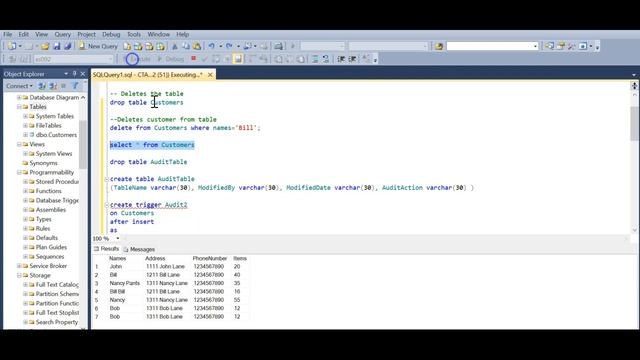
Task: Click the New Query button
Action: (x=98, y=46)
